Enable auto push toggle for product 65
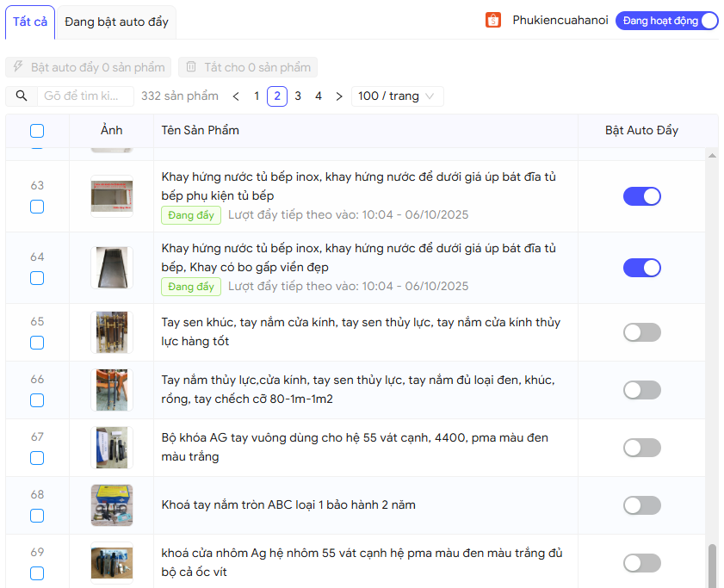The image size is (724, 588). [x=641, y=332]
